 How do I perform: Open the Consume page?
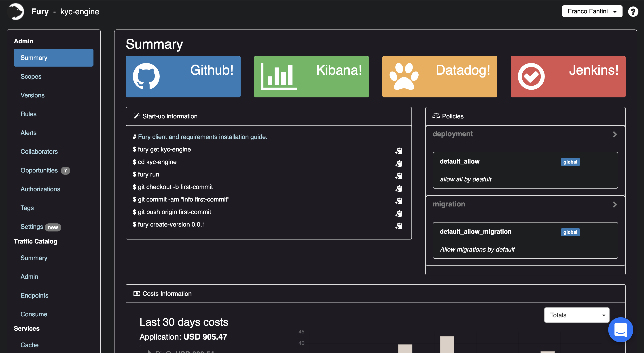pos(34,314)
